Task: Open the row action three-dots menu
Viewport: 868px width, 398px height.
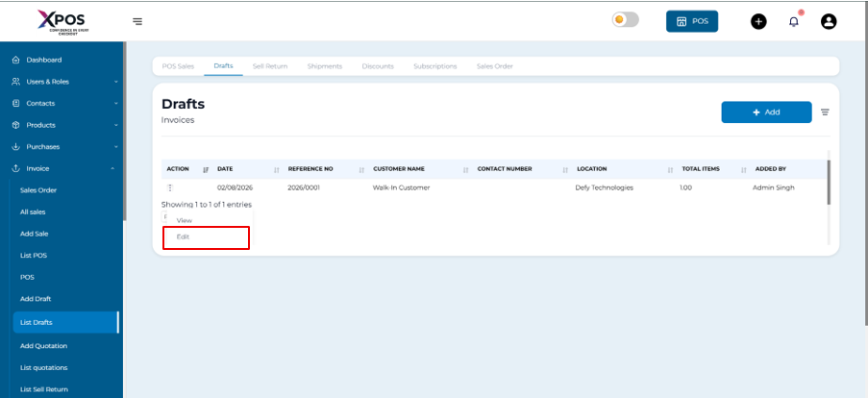Action: [x=170, y=187]
